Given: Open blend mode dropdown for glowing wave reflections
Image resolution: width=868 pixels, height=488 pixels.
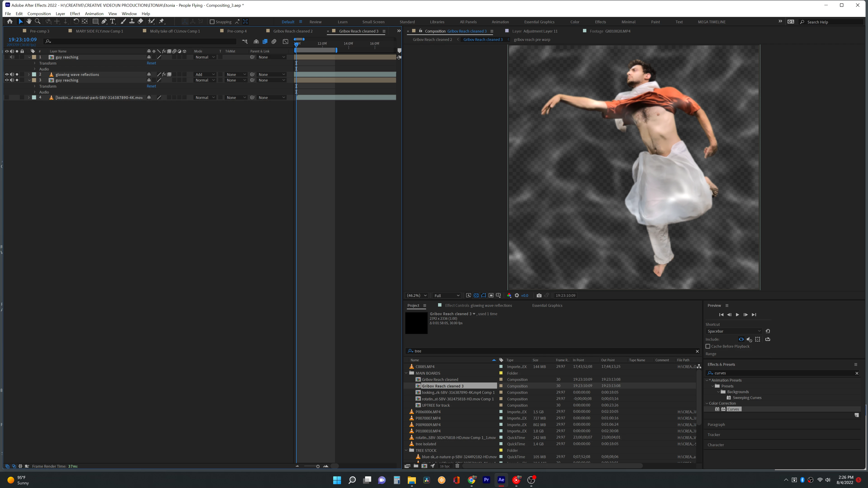Looking at the screenshot, I should (205, 74).
